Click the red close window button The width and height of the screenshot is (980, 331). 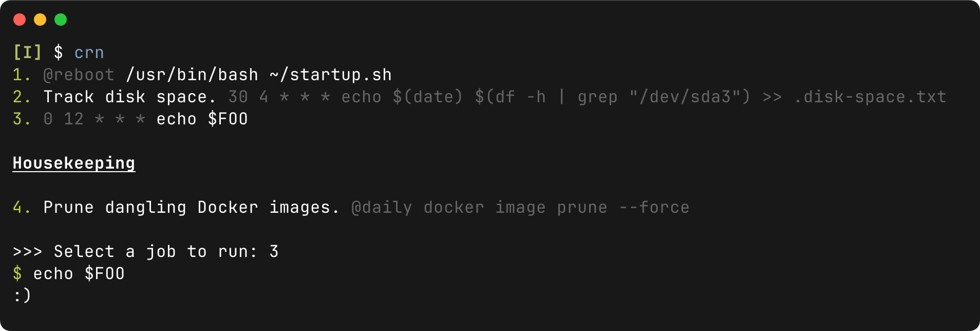coord(20,20)
